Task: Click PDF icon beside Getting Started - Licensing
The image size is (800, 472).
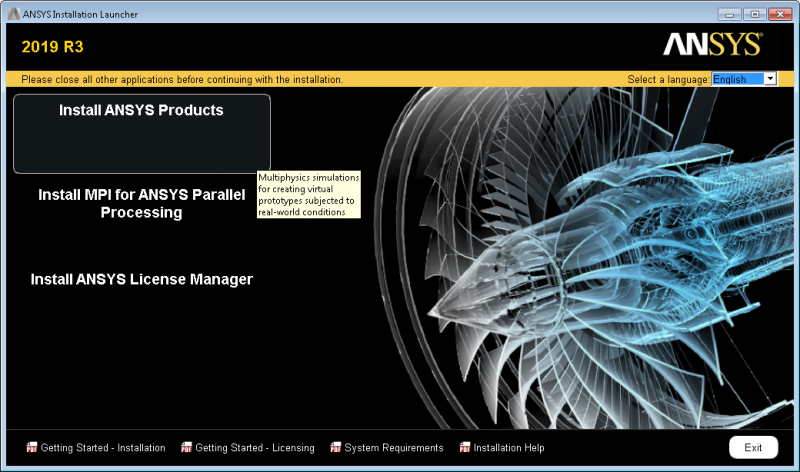Action: [186, 448]
